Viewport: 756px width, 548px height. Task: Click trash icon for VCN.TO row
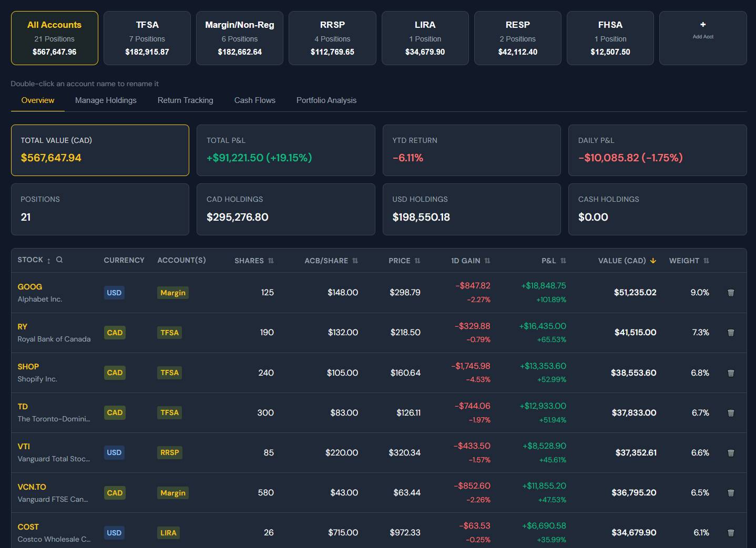point(730,493)
